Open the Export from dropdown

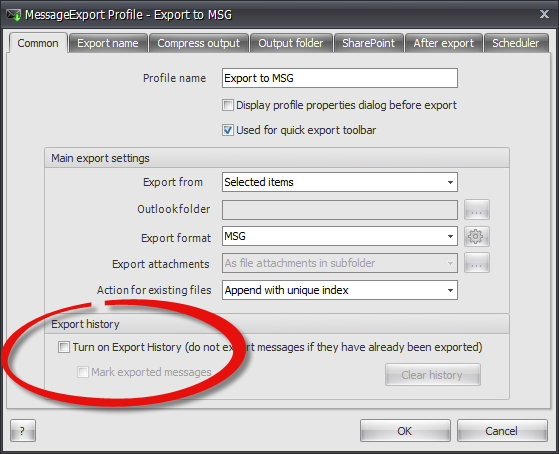point(340,182)
